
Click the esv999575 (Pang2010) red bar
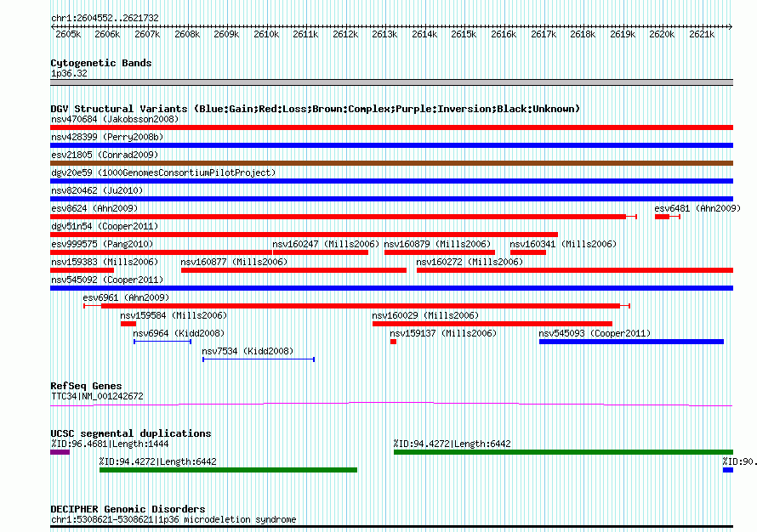pyautogui.click(x=161, y=252)
